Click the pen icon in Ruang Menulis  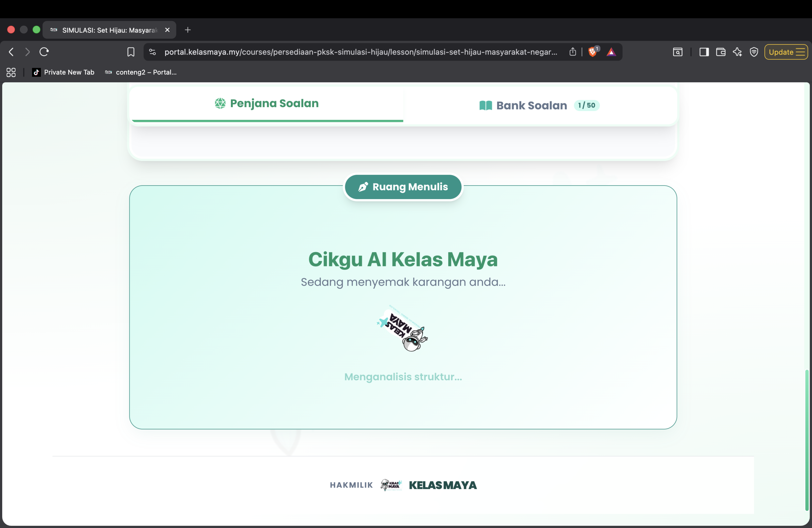363,187
